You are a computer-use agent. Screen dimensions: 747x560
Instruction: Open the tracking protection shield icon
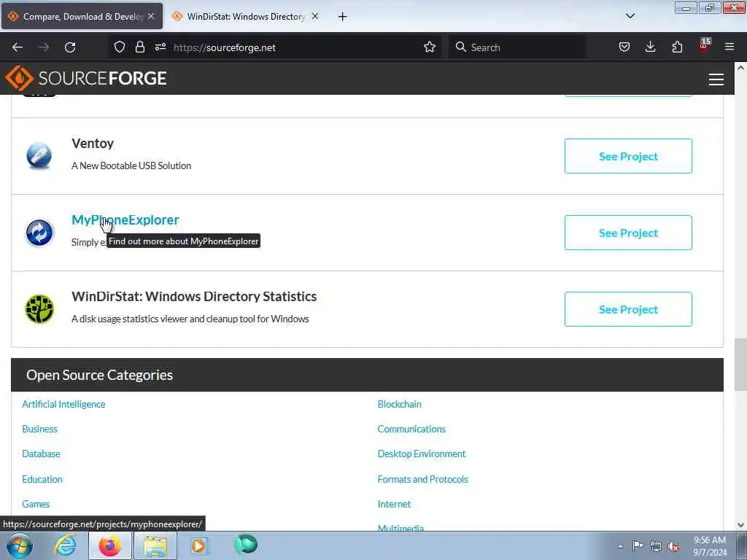coord(120,47)
